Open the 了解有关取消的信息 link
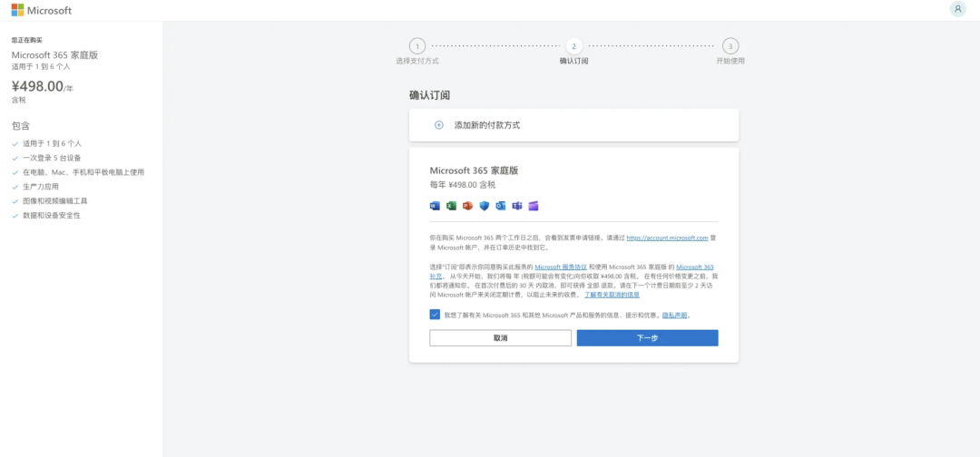Screen dimensions: 980x457 point(612,294)
